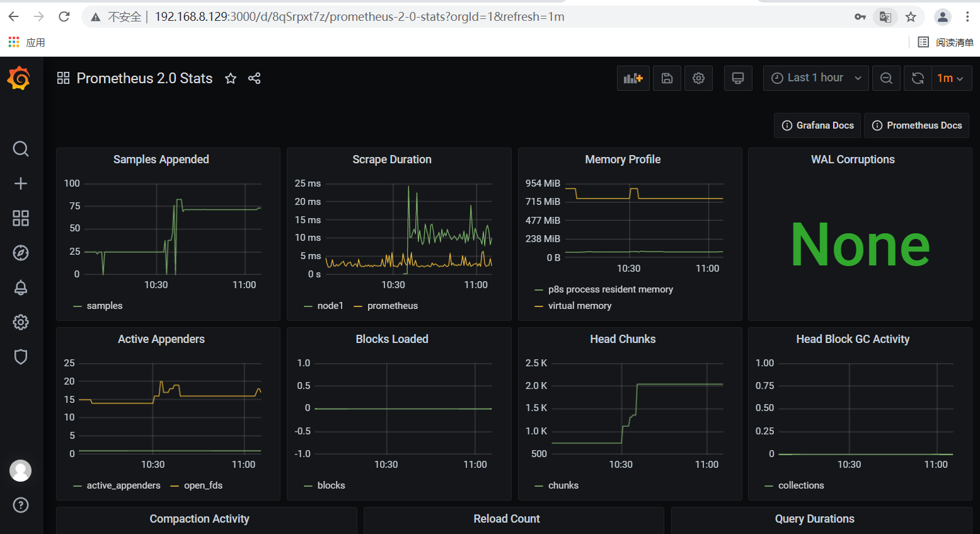Star the Prometheus 2.0 Stats dashboard
Image resolution: width=980 pixels, height=534 pixels.
tap(231, 78)
